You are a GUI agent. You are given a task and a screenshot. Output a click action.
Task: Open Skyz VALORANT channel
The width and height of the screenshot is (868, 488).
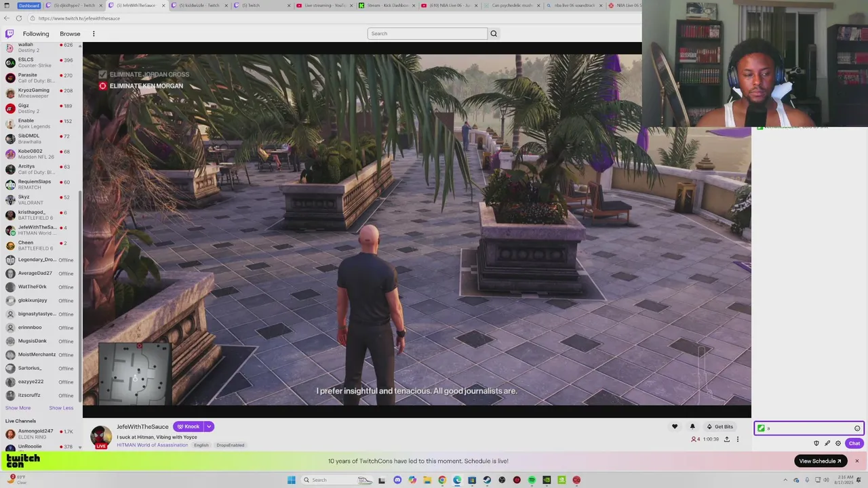point(41,200)
